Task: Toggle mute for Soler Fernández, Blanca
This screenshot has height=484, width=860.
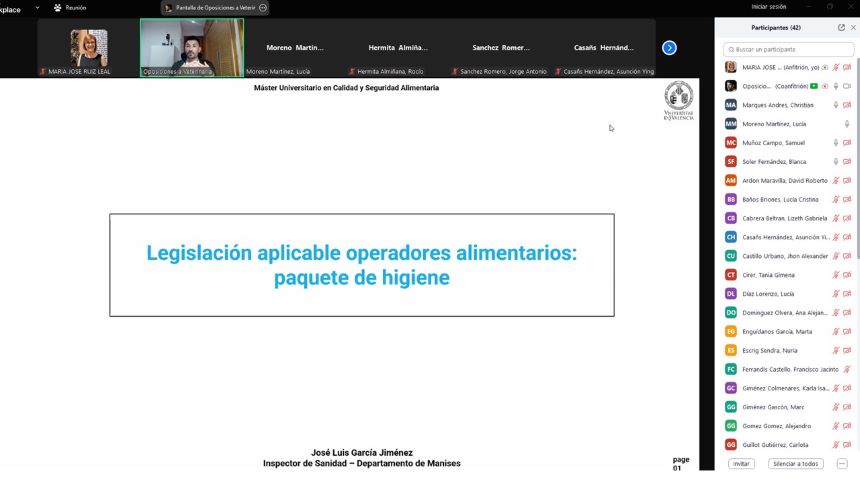Action: click(835, 162)
